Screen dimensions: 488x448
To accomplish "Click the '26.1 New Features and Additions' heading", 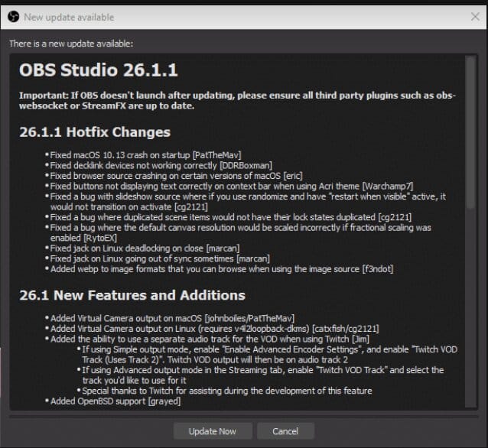I will click(132, 295).
